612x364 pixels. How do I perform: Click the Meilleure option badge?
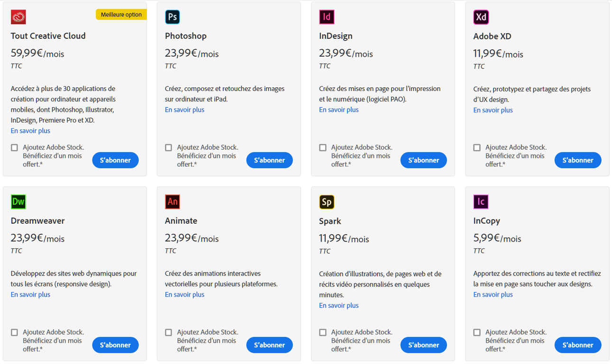(121, 15)
